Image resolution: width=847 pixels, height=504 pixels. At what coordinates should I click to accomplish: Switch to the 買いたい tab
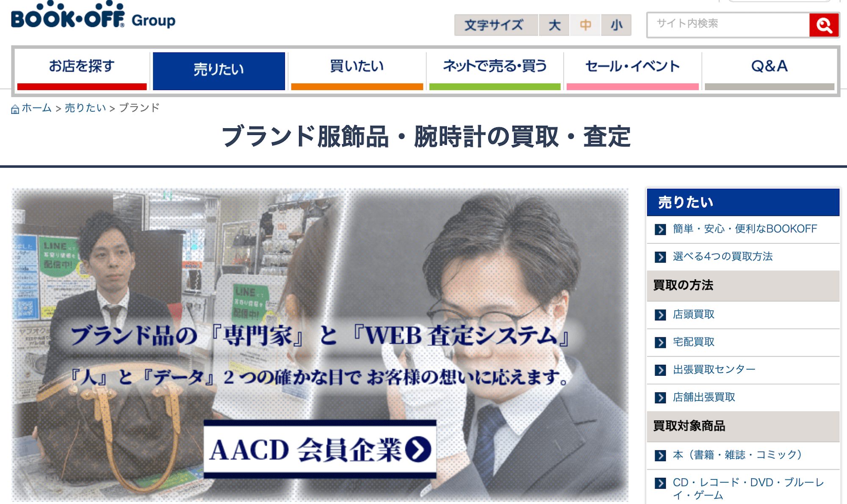tap(356, 66)
